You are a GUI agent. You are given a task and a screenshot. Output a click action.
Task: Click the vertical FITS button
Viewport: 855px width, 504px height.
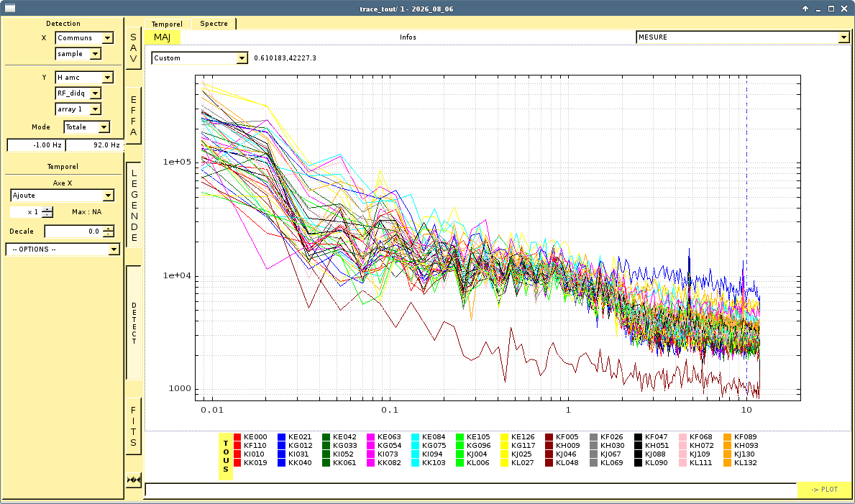click(134, 426)
